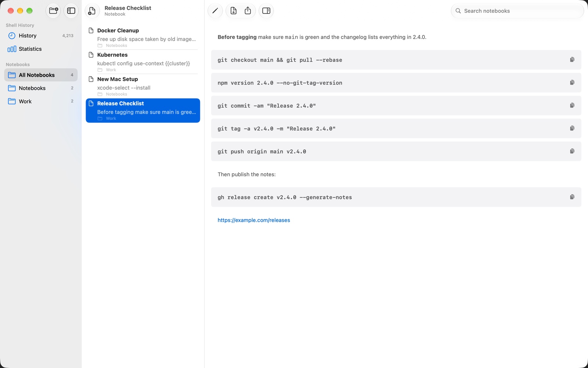588x368 pixels.
Task: Toggle the right inspector panel icon
Action: [x=266, y=11]
